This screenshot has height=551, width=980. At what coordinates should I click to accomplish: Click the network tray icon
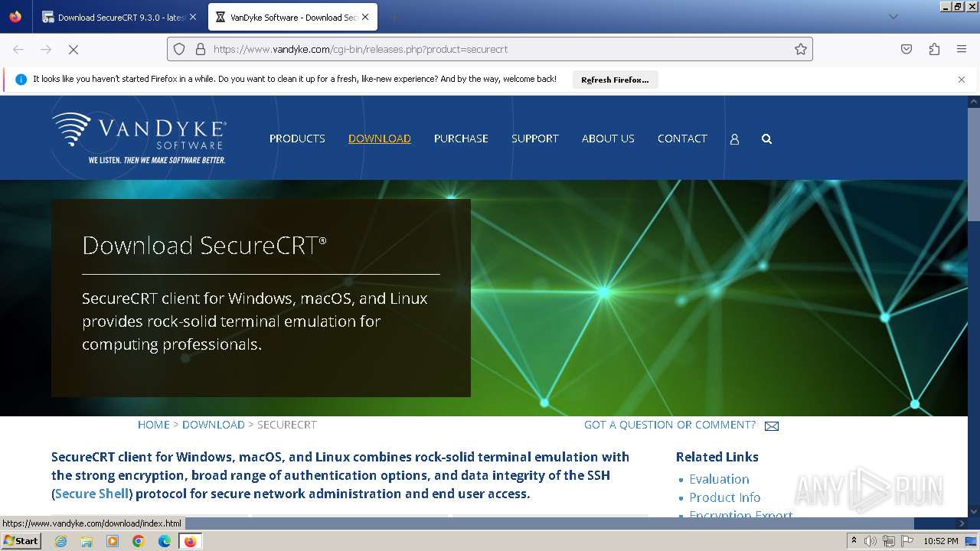point(889,541)
